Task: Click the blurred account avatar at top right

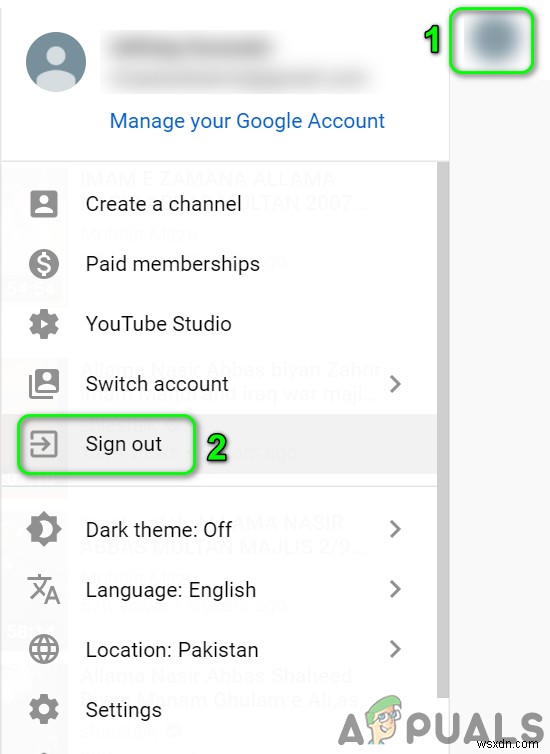Action: [492, 40]
